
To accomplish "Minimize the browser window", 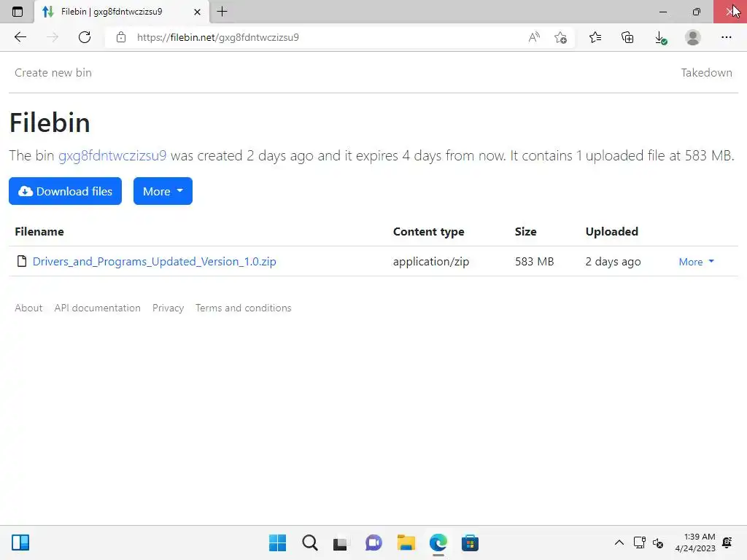I will coord(662,12).
